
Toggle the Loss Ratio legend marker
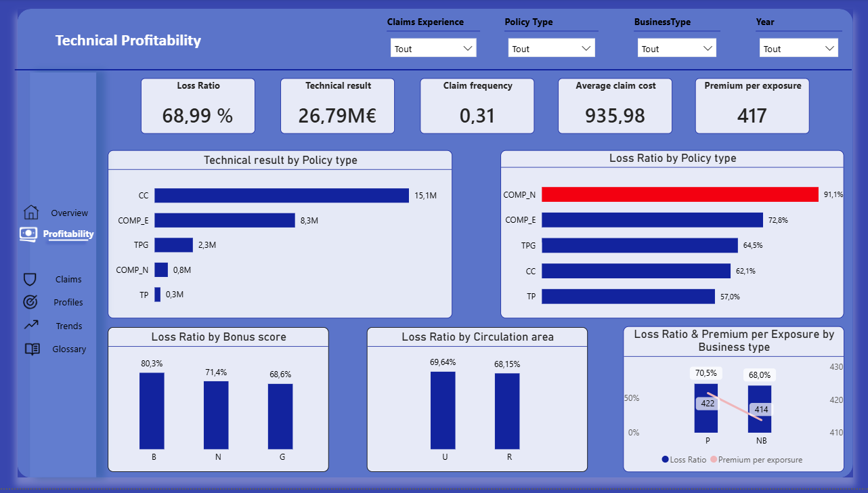[x=665, y=460]
